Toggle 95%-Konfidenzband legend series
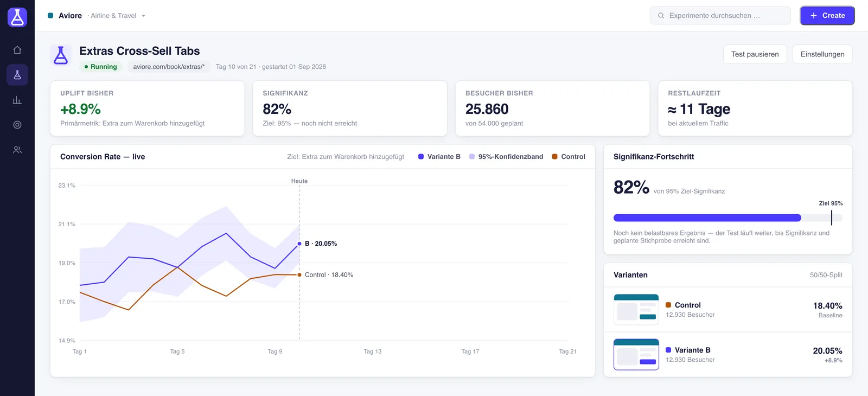 [x=506, y=157]
